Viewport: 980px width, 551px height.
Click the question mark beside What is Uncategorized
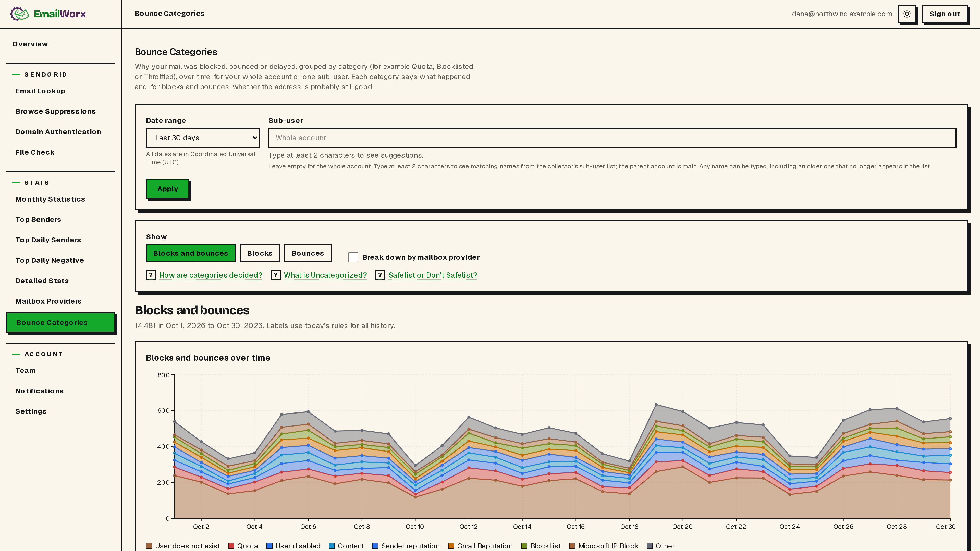[275, 275]
